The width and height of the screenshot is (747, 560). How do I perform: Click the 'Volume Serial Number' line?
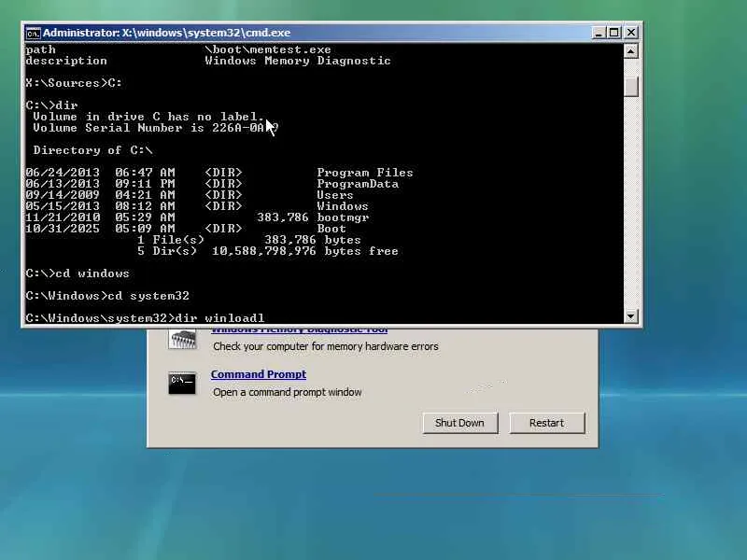coord(155,128)
